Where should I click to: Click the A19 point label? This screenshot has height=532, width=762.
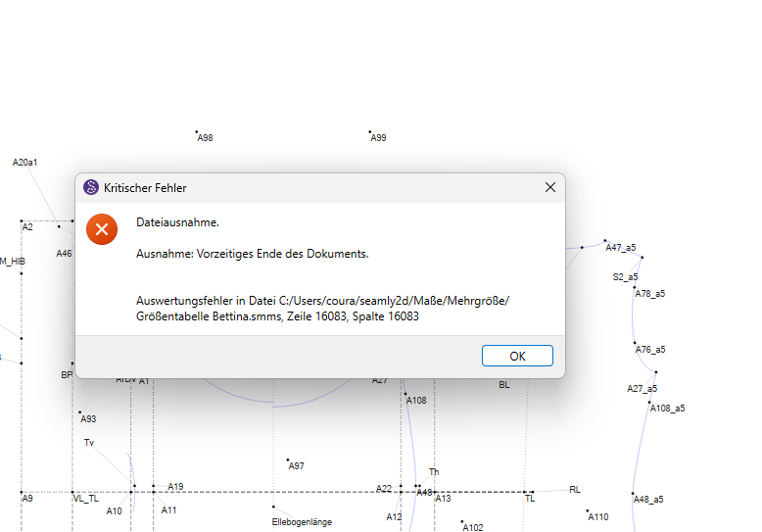(175, 486)
